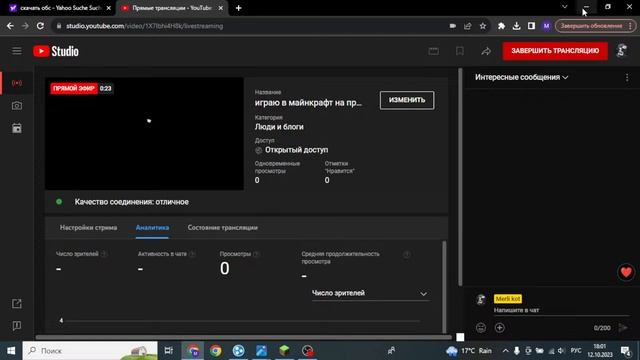Click Открытый доступ visibility text
This screenshot has height=360, width=640.
pyautogui.click(x=296, y=150)
